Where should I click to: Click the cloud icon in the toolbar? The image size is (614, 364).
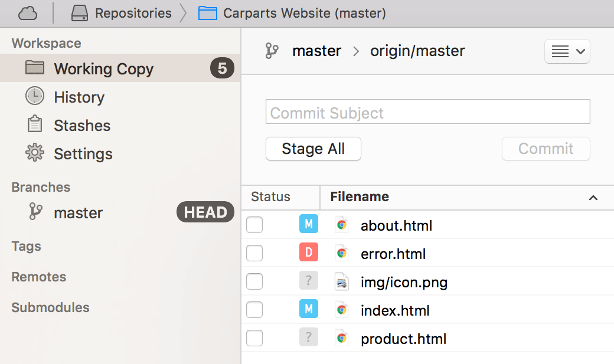[27, 12]
